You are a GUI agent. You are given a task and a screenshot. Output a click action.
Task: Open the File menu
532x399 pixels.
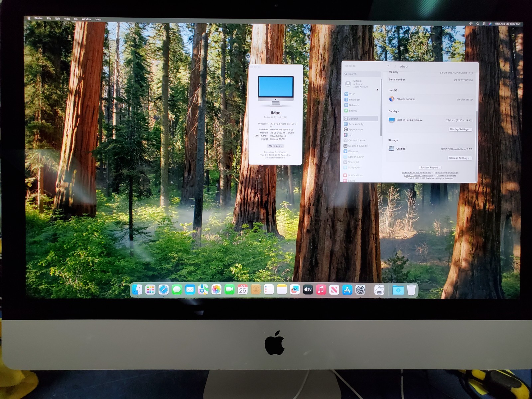click(x=49, y=19)
